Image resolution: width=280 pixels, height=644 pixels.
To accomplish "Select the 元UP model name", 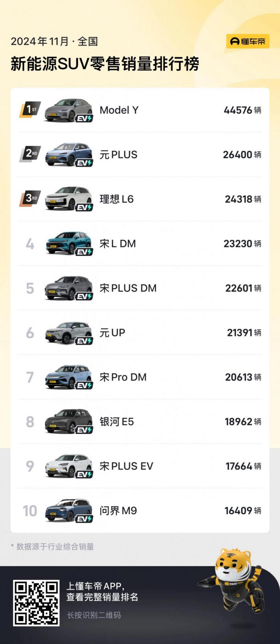I will pyautogui.click(x=112, y=333).
